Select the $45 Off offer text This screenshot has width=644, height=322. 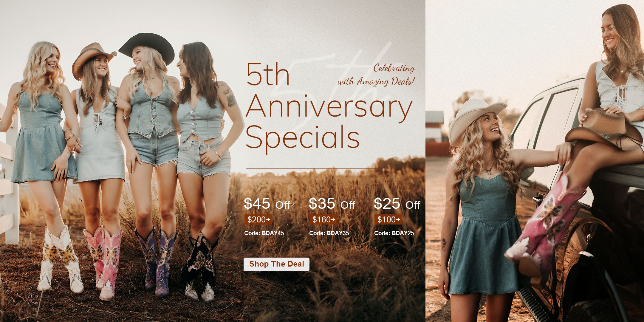[x=267, y=204]
